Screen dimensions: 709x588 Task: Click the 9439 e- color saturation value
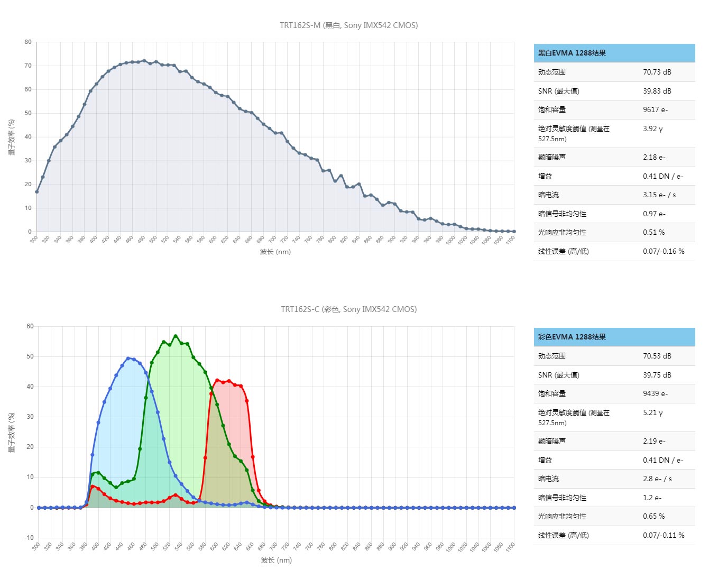click(655, 393)
